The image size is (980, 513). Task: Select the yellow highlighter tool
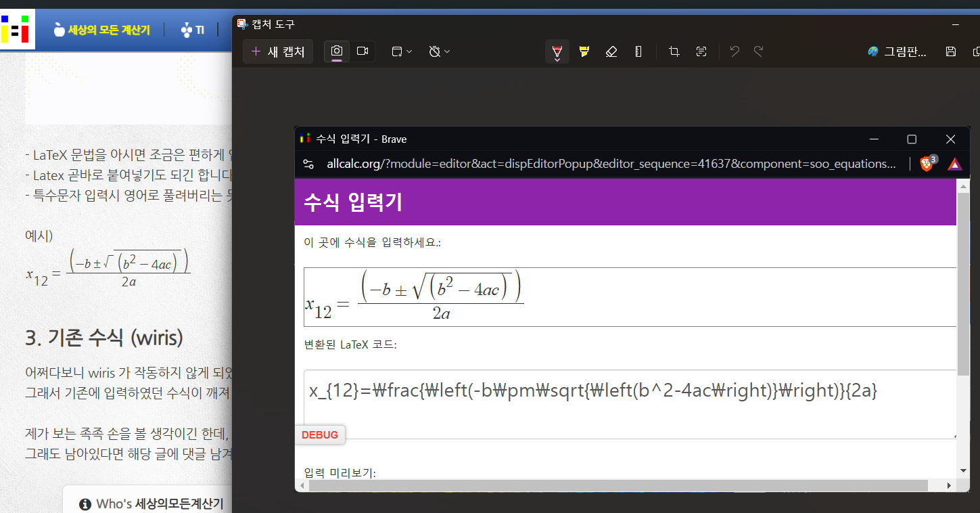click(x=584, y=51)
